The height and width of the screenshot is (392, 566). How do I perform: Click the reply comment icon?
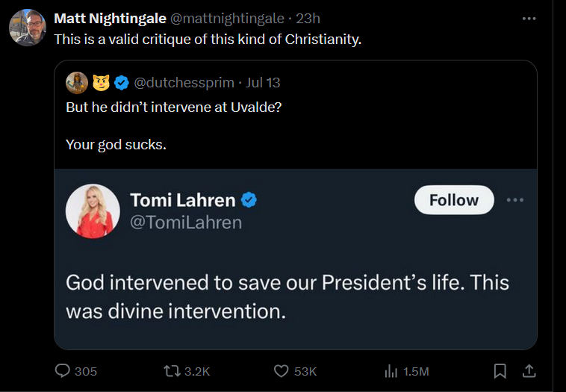(64, 371)
